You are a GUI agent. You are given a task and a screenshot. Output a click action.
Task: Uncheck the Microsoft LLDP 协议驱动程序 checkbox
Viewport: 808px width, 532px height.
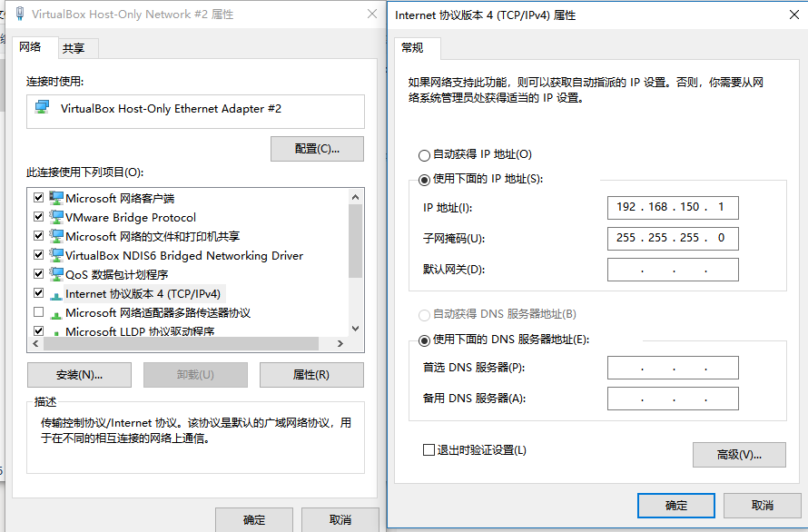pyautogui.click(x=38, y=331)
